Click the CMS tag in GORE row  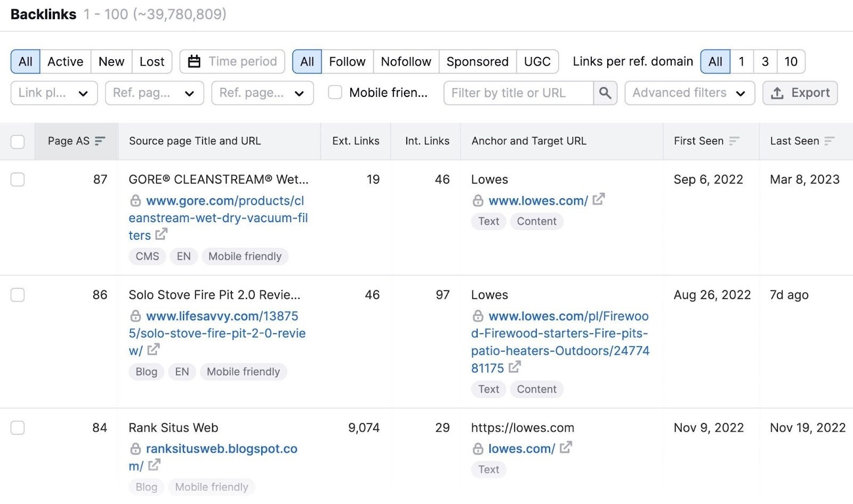coord(147,256)
